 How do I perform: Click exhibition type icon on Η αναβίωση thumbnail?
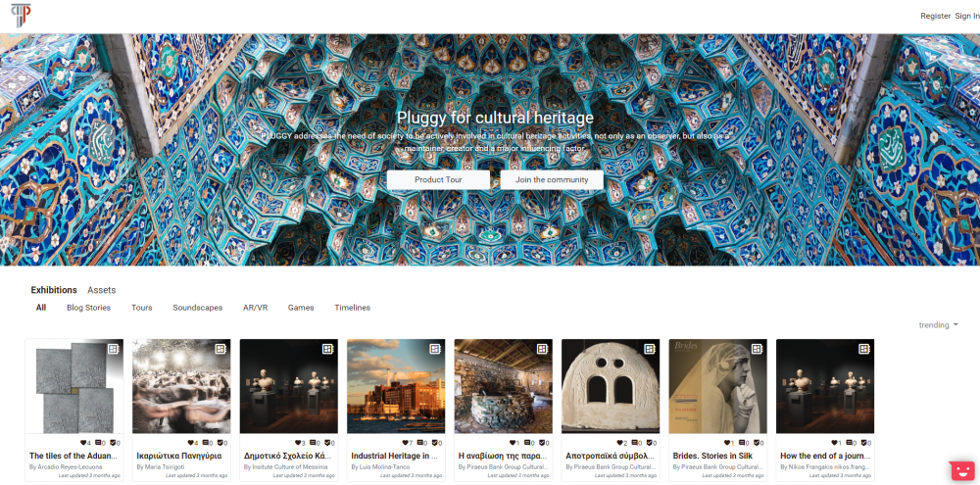click(543, 349)
